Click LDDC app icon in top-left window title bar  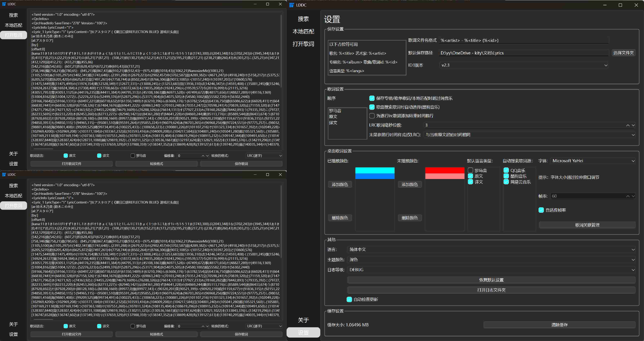4,4
